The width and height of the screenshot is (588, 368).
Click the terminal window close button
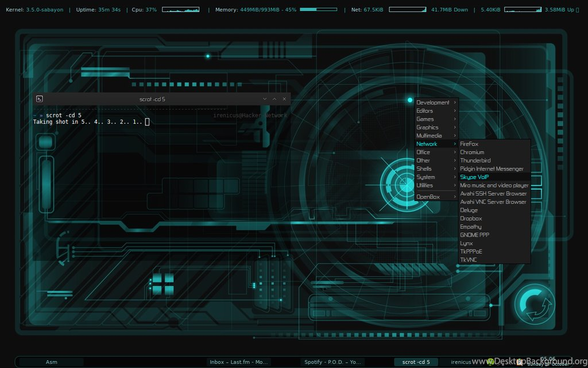(x=284, y=99)
